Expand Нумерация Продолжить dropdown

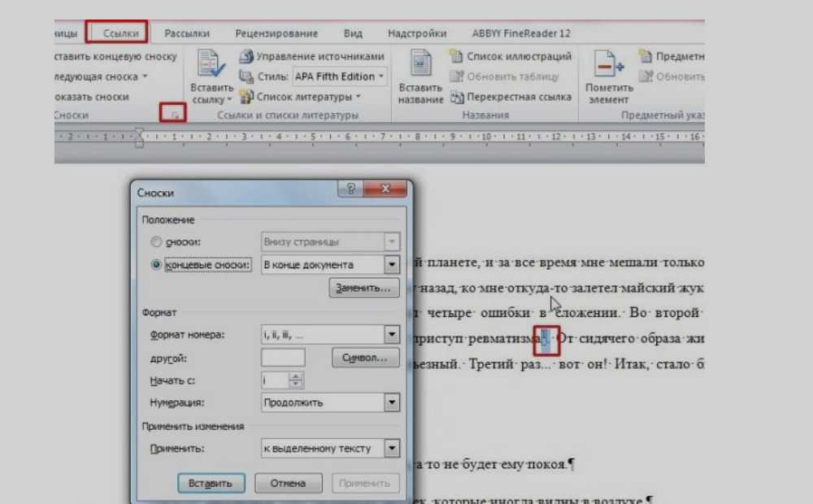[x=392, y=402]
